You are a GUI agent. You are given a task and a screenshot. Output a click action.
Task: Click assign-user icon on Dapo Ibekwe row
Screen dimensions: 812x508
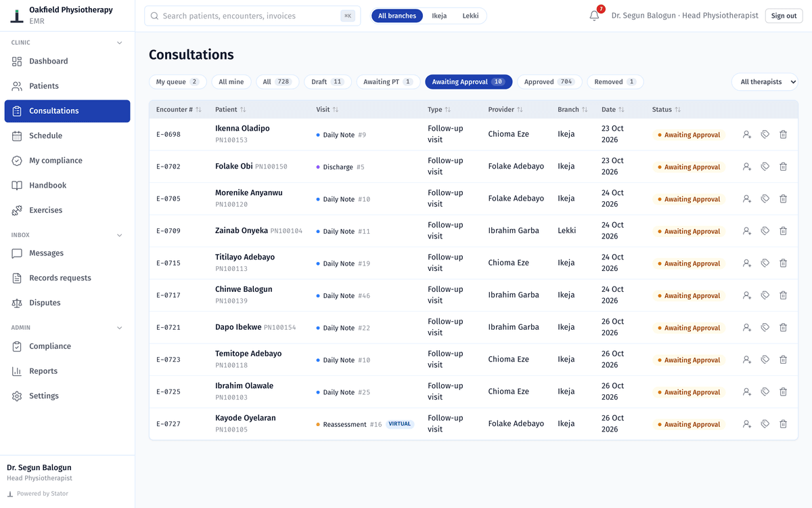(747, 328)
